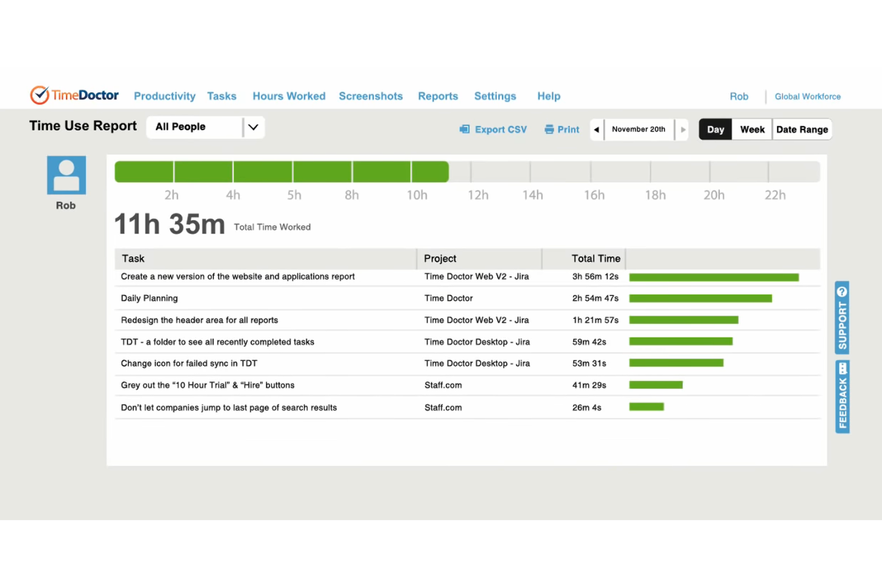Open the Settings menu
Image resolution: width=882 pixels, height=588 pixels.
495,96
